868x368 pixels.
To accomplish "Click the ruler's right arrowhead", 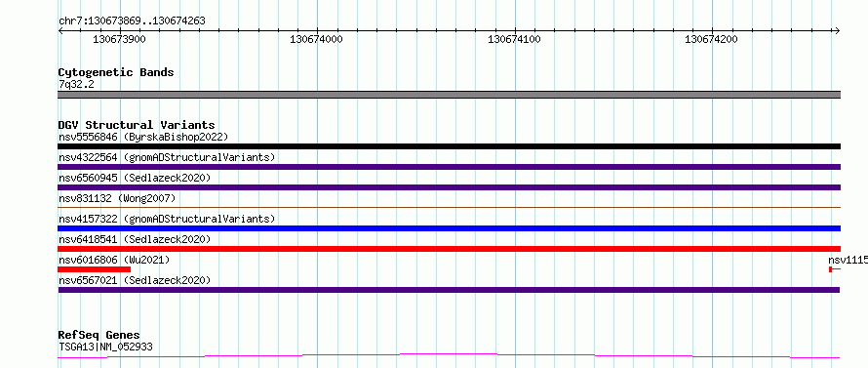I will (x=838, y=31).
